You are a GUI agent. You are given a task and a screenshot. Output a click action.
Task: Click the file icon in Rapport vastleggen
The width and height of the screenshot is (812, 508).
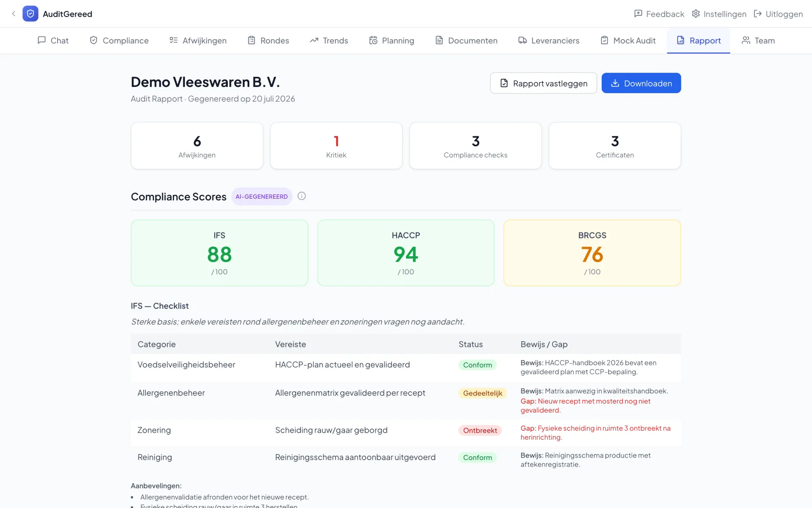pyautogui.click(x=504, y=83)
